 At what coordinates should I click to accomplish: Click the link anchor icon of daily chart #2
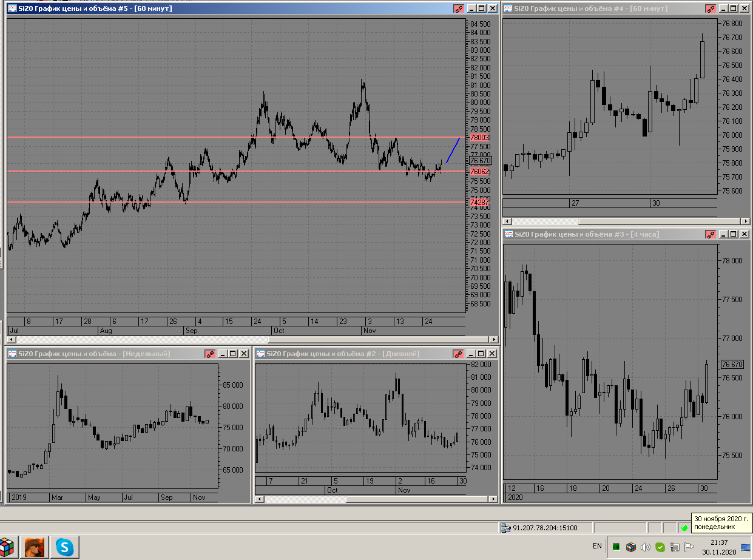click(x=458, y=354)
